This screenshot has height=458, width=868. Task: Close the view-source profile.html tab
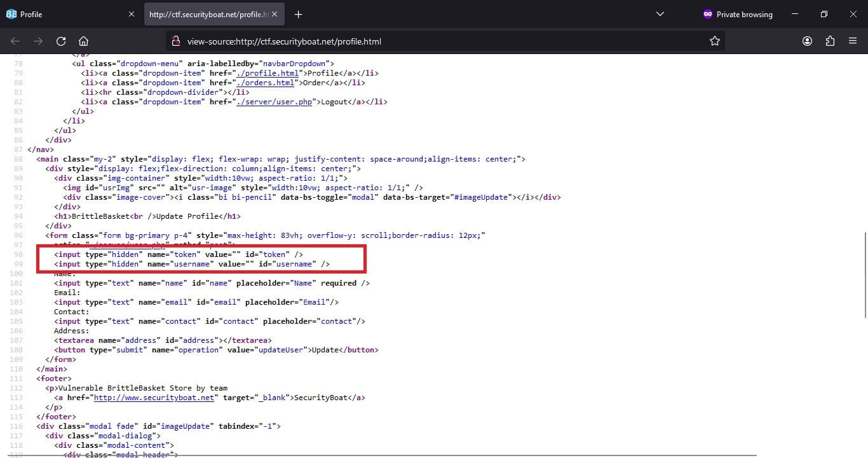tap(275, 14)
